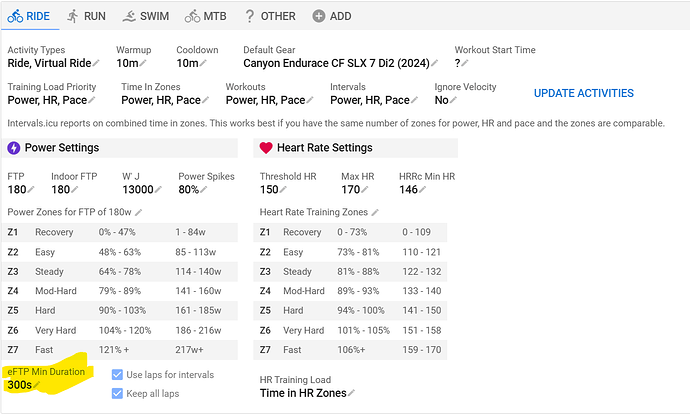690x414 pixels.
Task: Click the edit pencil beside Cooldown 10m
Action: click(x=203, y=63)
